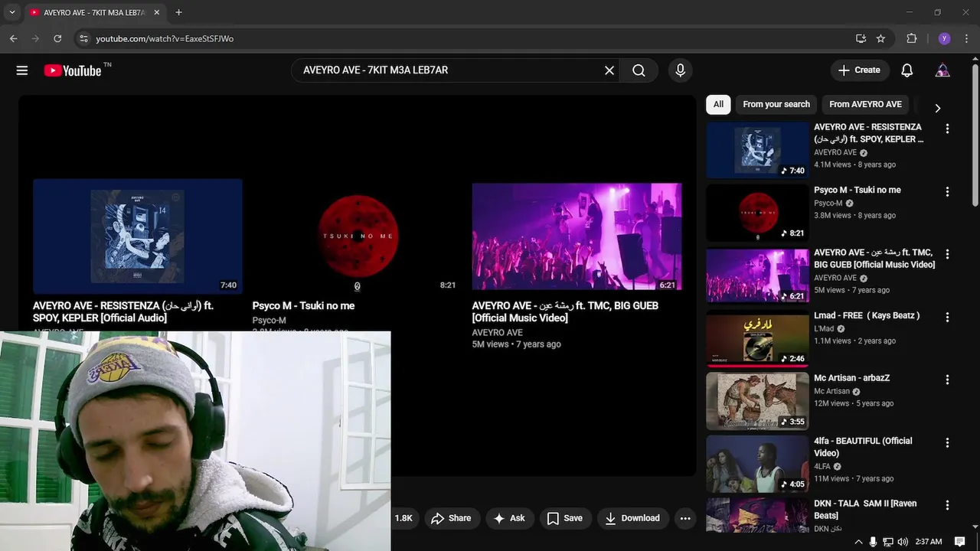The image size is (980, 551).
Task: Open the taskbar notification center icon
Action: (x=960, y=542)
